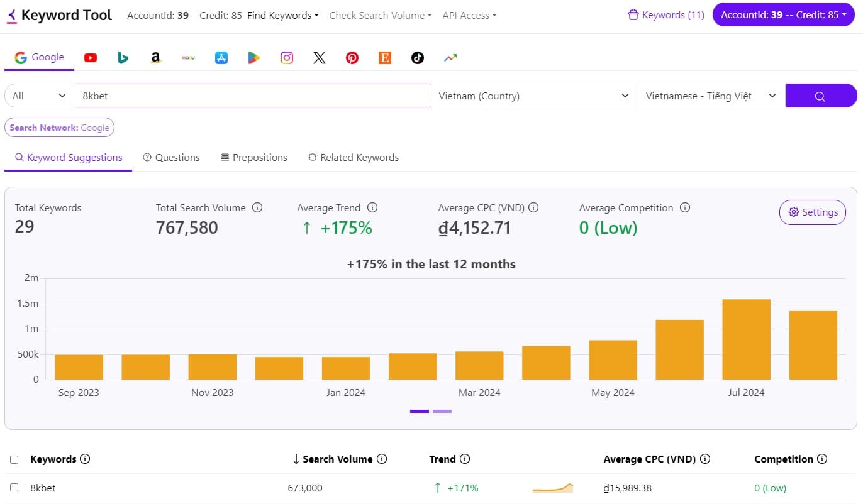Show info for Average CPC (VND)
The width and height of the screenshot is (863, 504).
533,207
